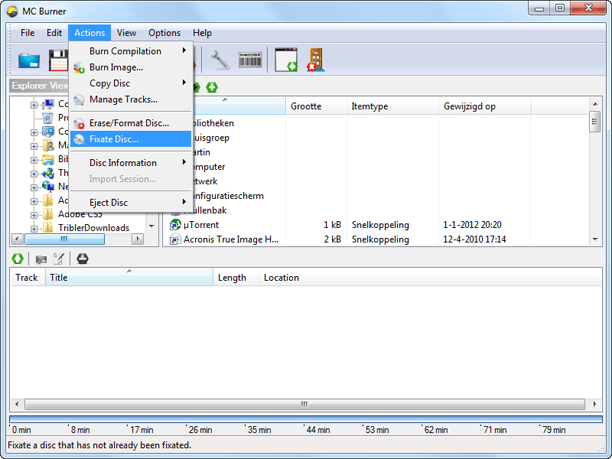Open the Eject Disc submenu
This screenshot has width=612, height=459.
click(131, 203)
